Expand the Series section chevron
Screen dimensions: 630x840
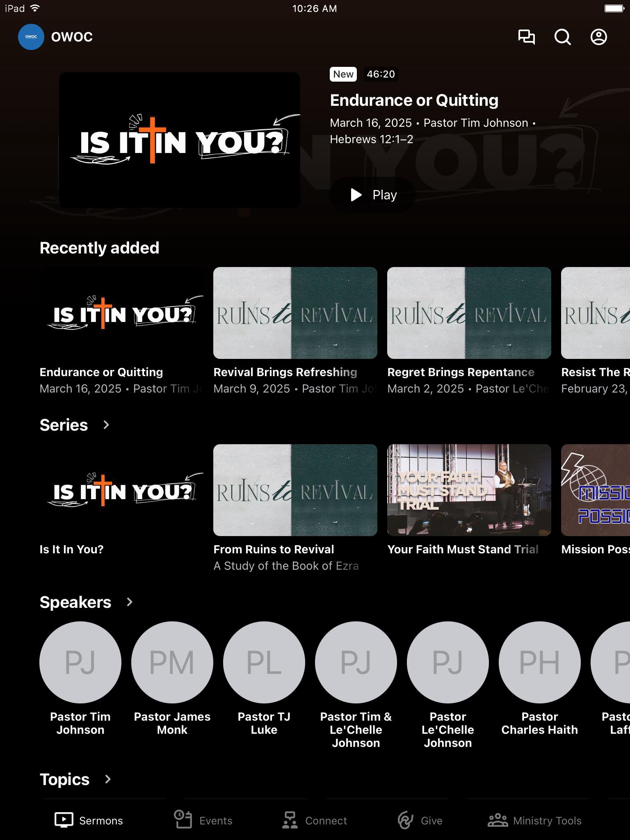(x=106, y=425)
